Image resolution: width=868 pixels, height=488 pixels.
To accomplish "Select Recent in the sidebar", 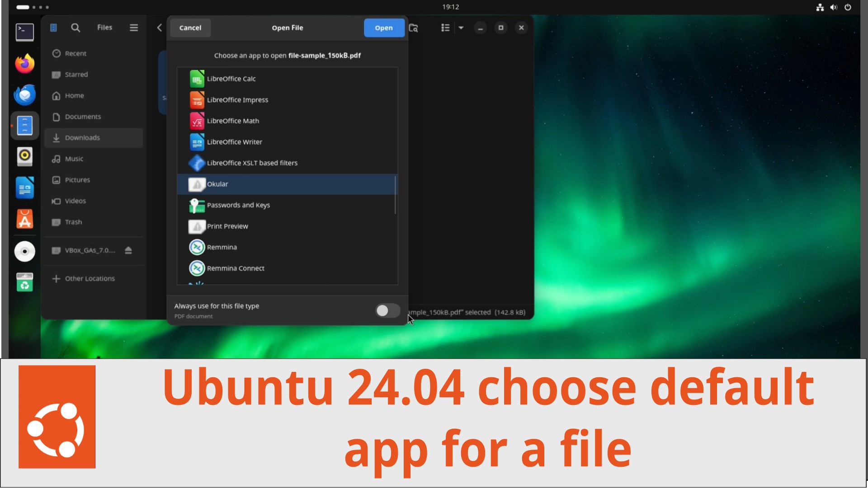I will (75, 53).
